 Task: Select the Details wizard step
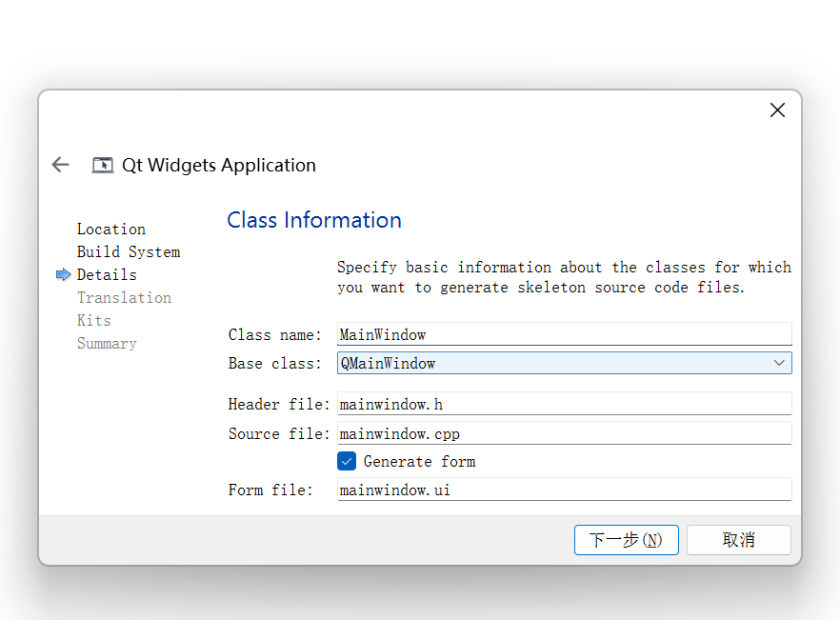point(107,275)
